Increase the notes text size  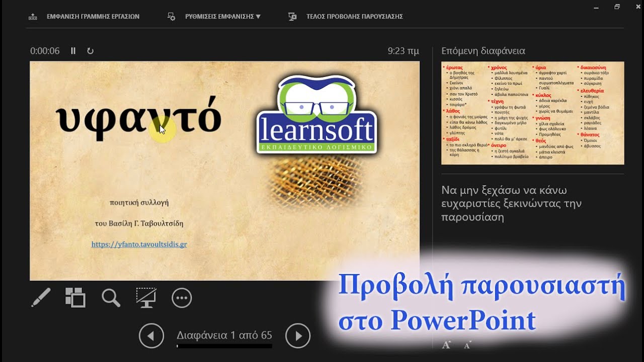point(446,345)
